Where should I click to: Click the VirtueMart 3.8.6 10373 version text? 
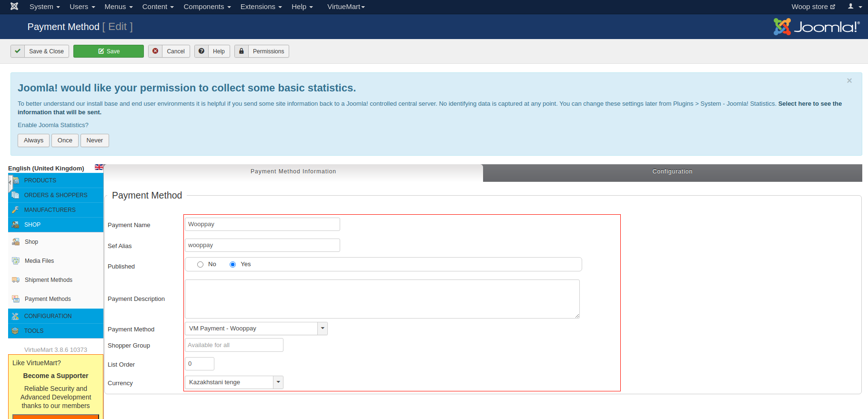tap(56, 350)
